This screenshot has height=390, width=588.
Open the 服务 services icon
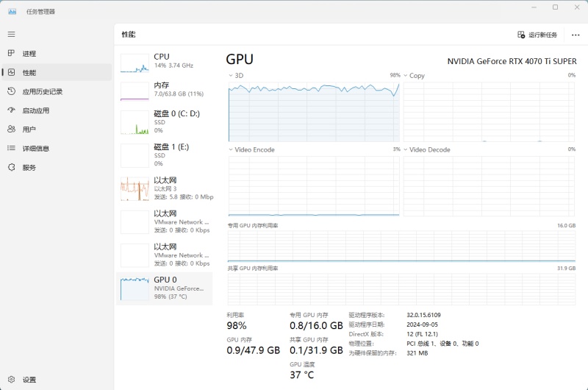pyautogui.click(x=11, y=167)
